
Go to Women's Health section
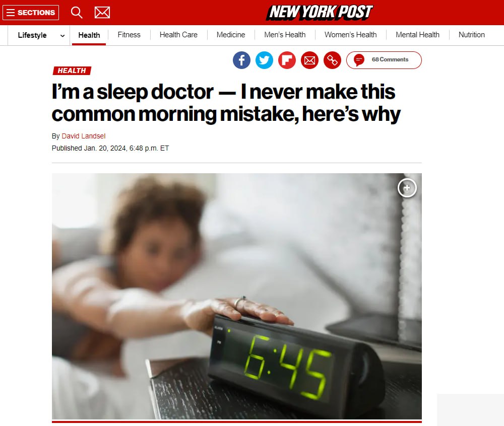[351, 35]
